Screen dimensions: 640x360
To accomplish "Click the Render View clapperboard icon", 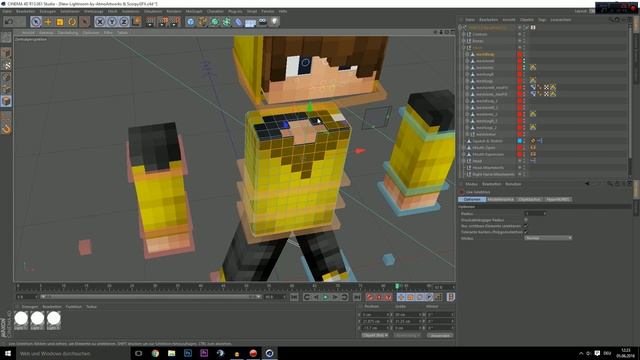I will click(151, 22).
